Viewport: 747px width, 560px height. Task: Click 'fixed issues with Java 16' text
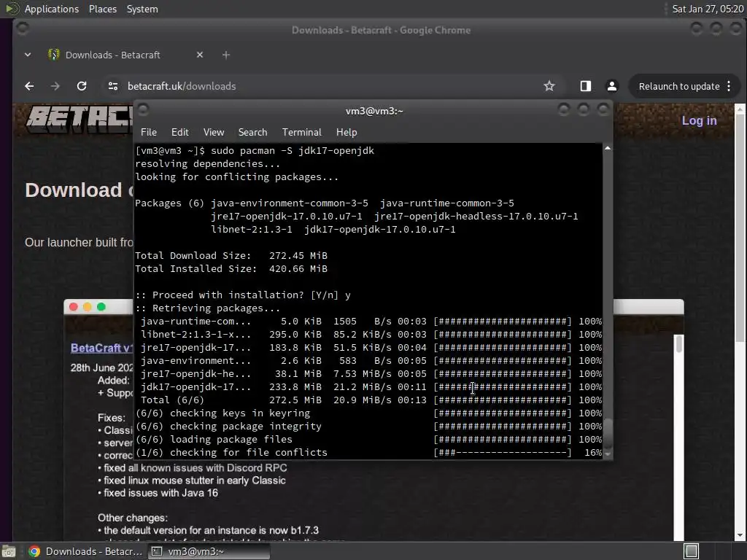[x=160, y=493]
